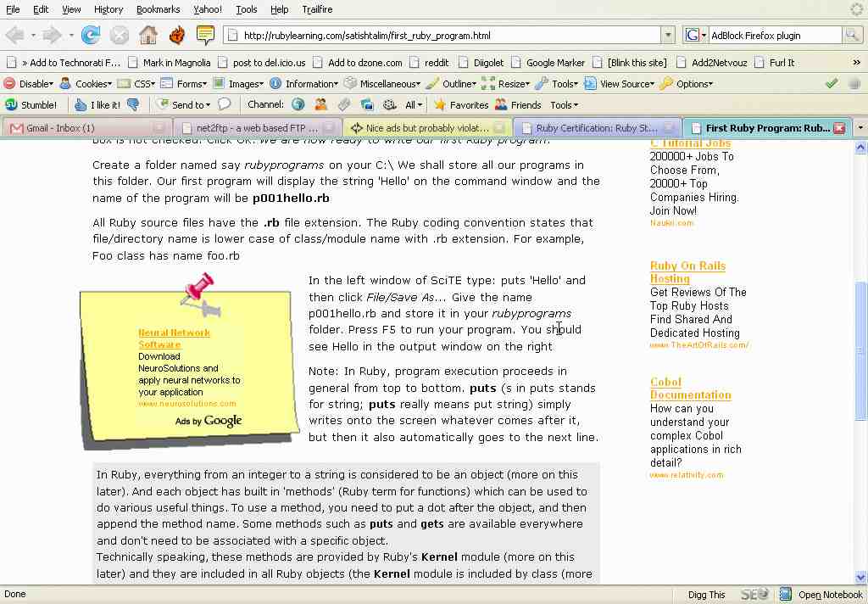The width and height of the screenshot is (868, 604).
Task: Open the Cobol Documentation ad link
Action: (x=690, y=389)
